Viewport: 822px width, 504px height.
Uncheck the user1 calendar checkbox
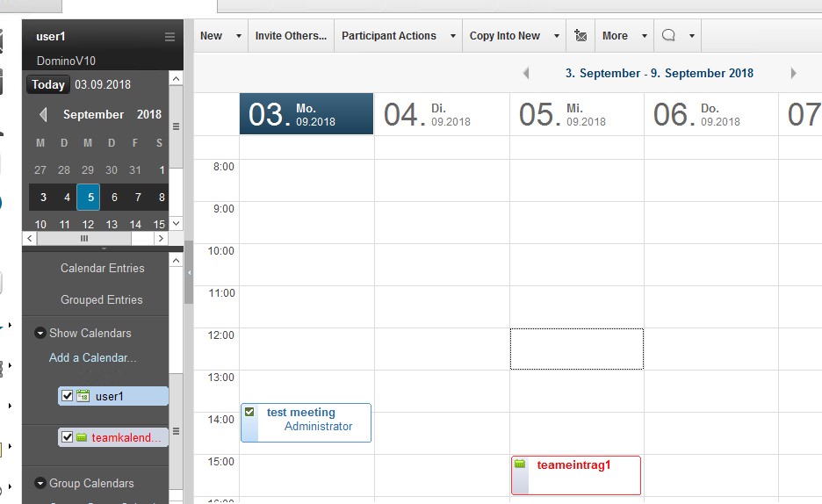[x=68, y=396]
